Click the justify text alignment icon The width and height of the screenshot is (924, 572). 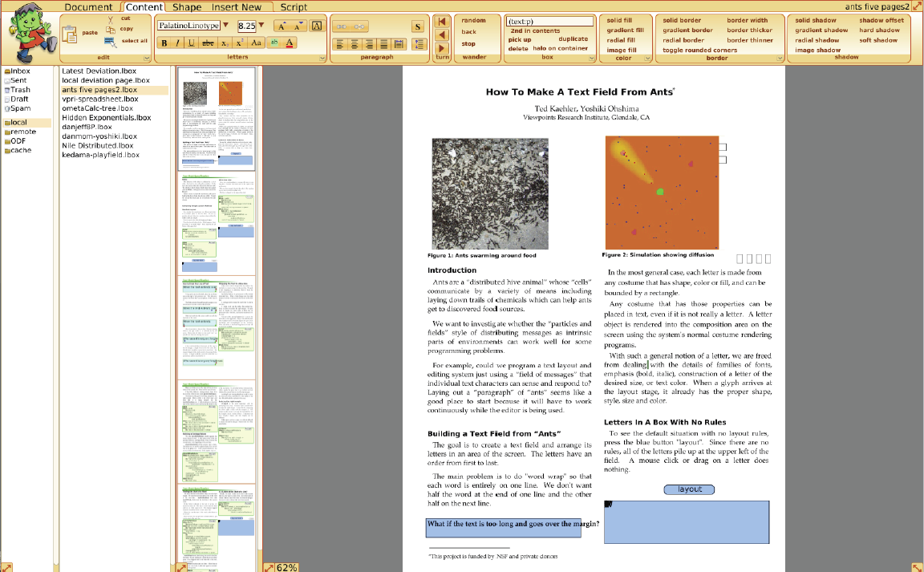pyautogui.click(x=383, y=44)
